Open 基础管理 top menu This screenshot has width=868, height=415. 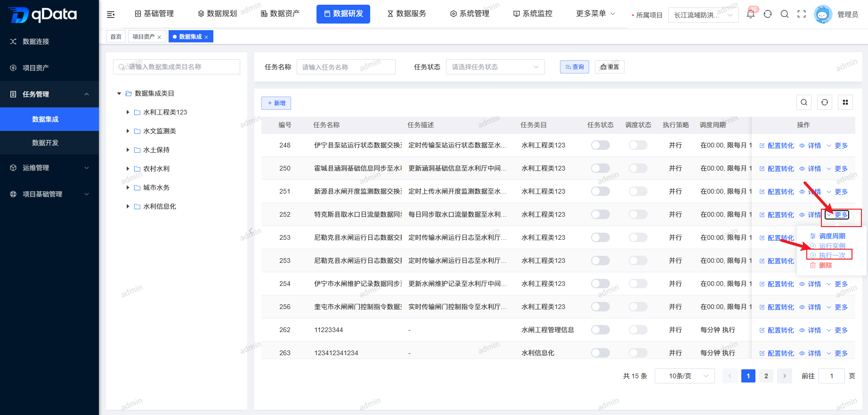pyautogui.click(x=154, y=14)
